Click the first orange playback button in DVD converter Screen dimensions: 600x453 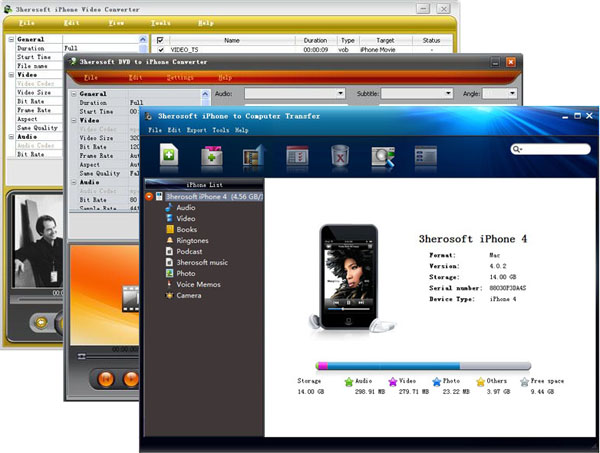(106, 379)
